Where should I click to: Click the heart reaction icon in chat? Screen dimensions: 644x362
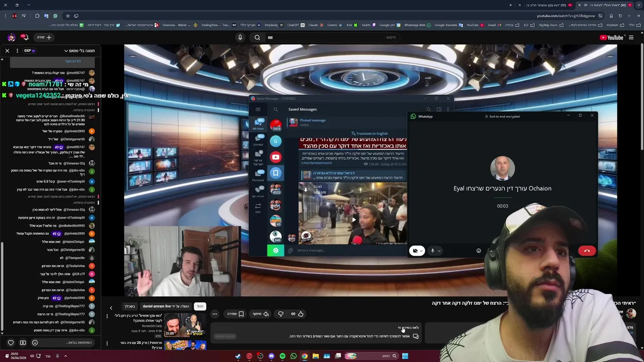tap(11, 343)
